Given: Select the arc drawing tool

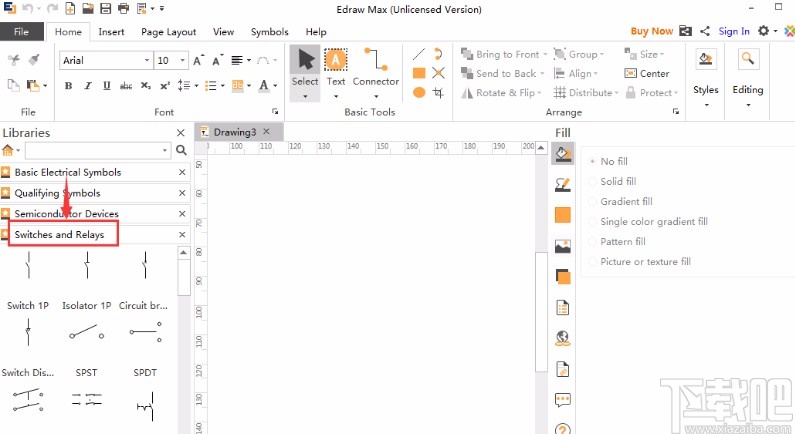Looking at the screenshot, I should (x=439, y=54).
